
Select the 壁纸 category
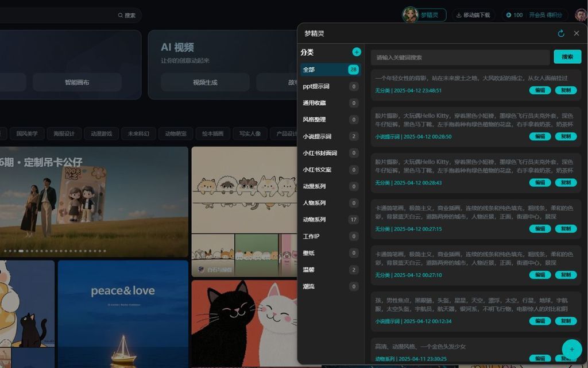(330, 253)
